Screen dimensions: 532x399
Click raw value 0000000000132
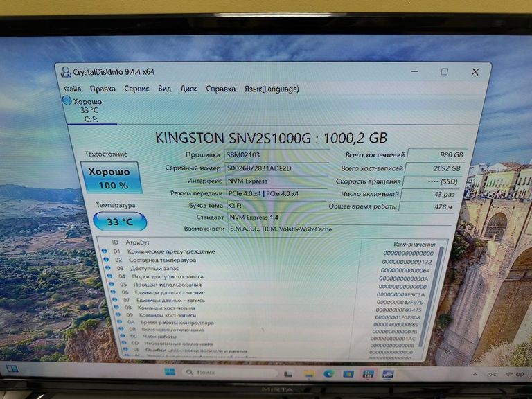[407, 262]
